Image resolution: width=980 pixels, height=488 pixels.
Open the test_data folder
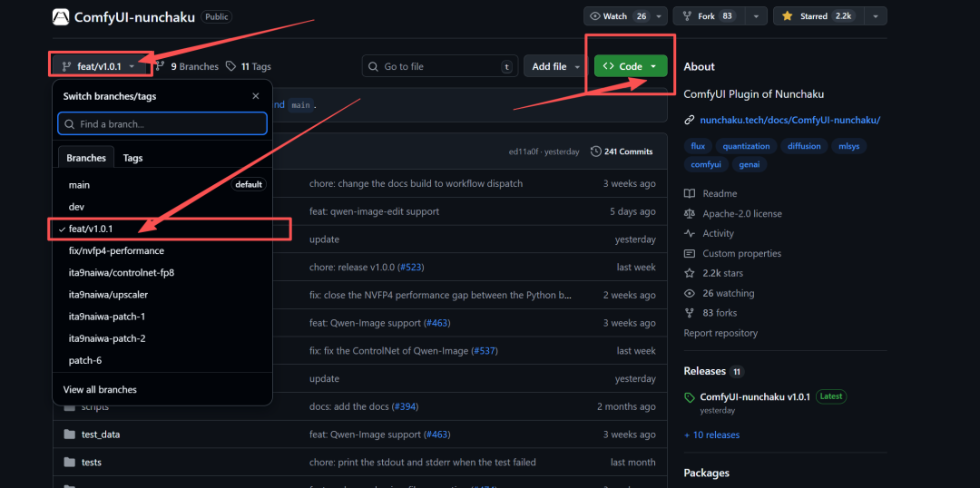[x=101, y=434]
